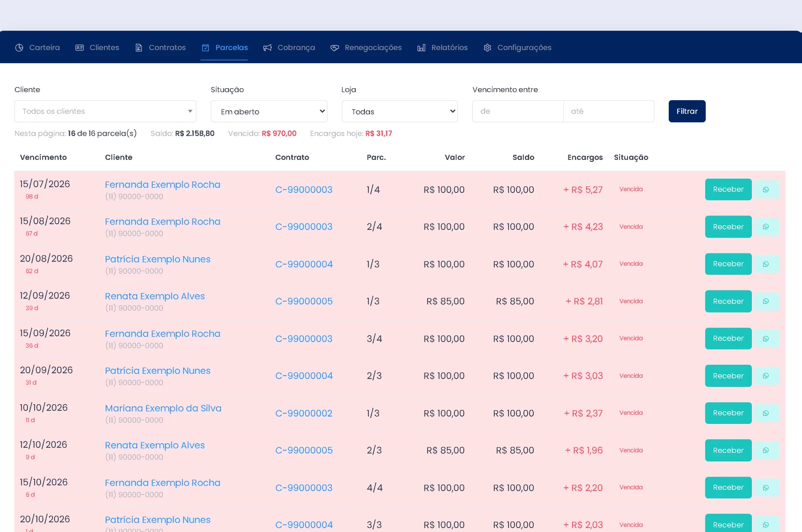Send WhatsApp for installment due 15/07/2026

766,189
